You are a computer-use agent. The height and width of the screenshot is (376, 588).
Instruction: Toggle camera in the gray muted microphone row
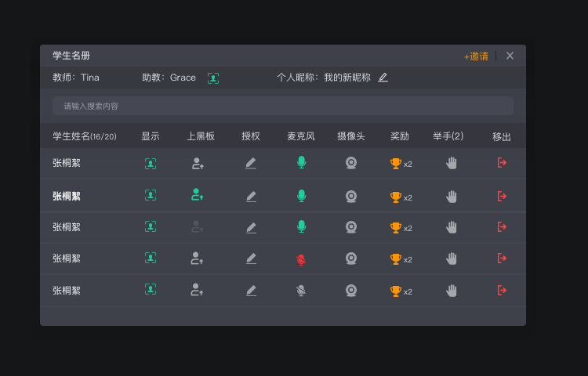point(351,291)
